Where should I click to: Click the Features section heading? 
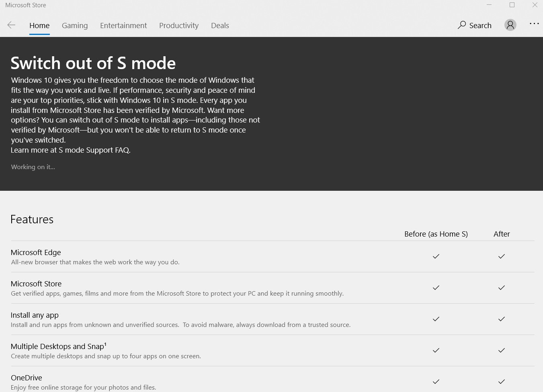pyautogui.click(x=32, y=219)
